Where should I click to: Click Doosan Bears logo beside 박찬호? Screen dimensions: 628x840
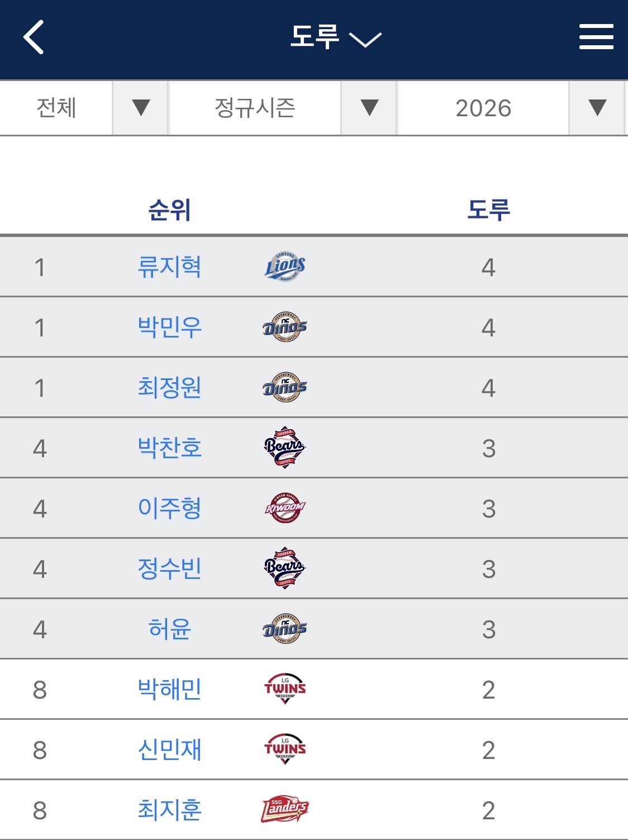285,447
